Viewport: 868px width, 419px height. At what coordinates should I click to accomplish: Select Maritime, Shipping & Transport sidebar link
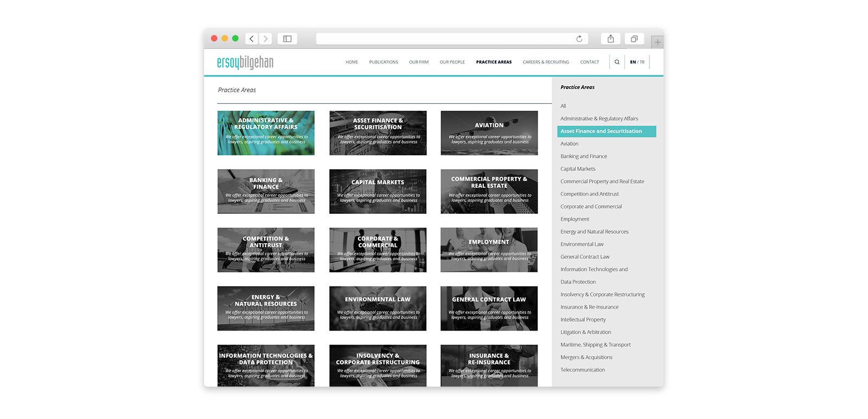tap(596, 345)
